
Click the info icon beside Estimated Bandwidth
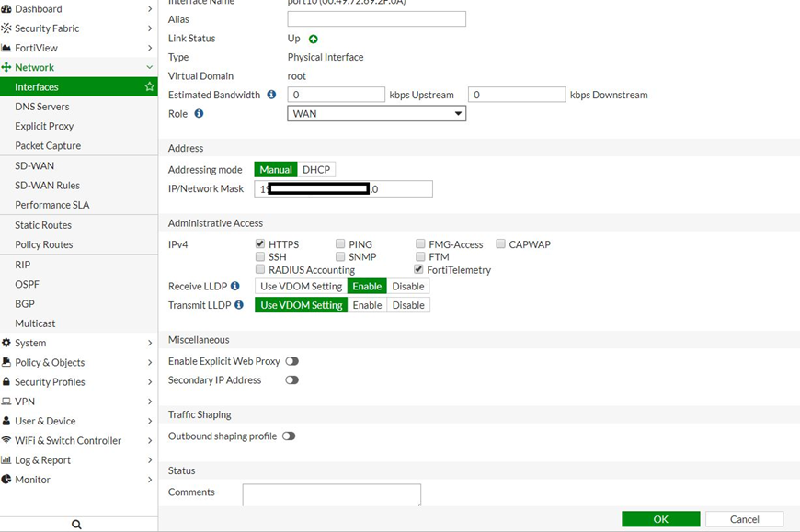tap(271, 95)
